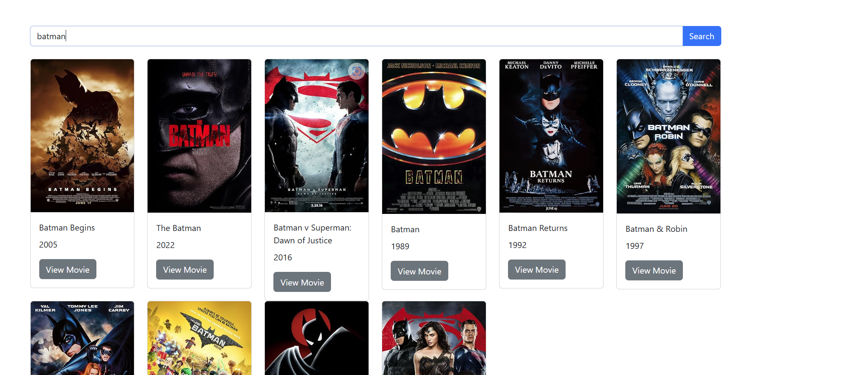Open View Movie for Batman Begins

[x=68, y=269]
